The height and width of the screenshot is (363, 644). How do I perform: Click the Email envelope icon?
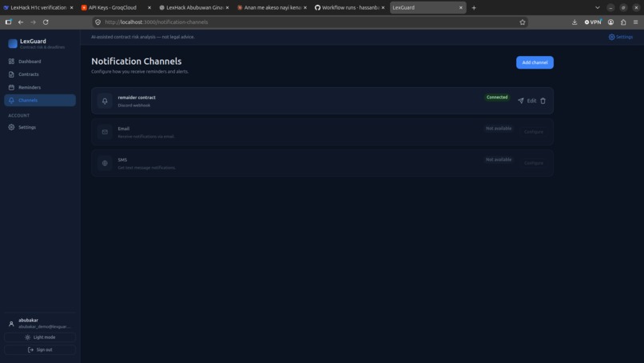coord(105,132)
